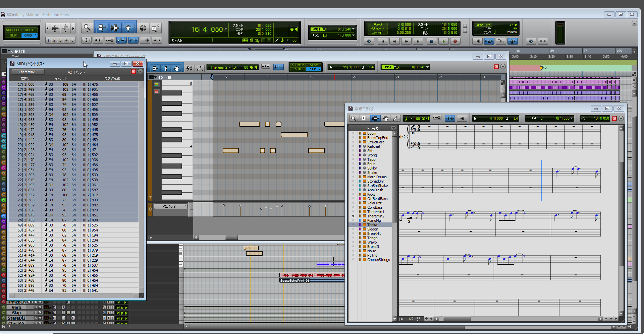Select Zoomer tool in the score editor
644x334 pixels.
coord(354,118)
